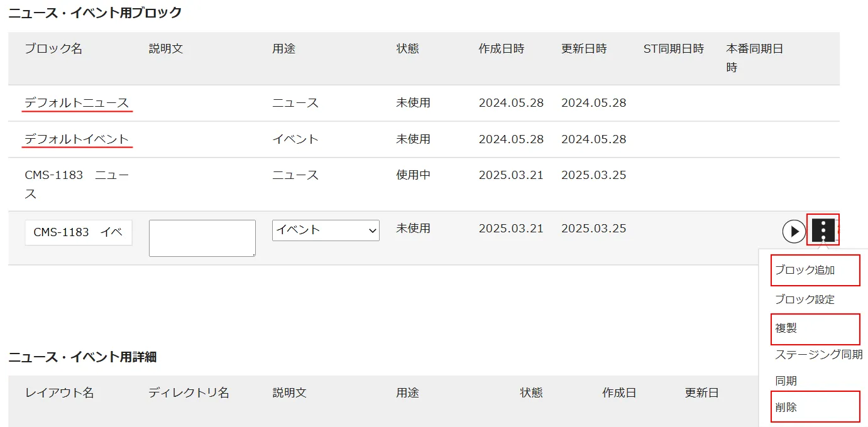Click the ニュース usage in デフォルトニュース row
Image resolution: width=868 pixels, height=427 pixels.
(295, 103)
